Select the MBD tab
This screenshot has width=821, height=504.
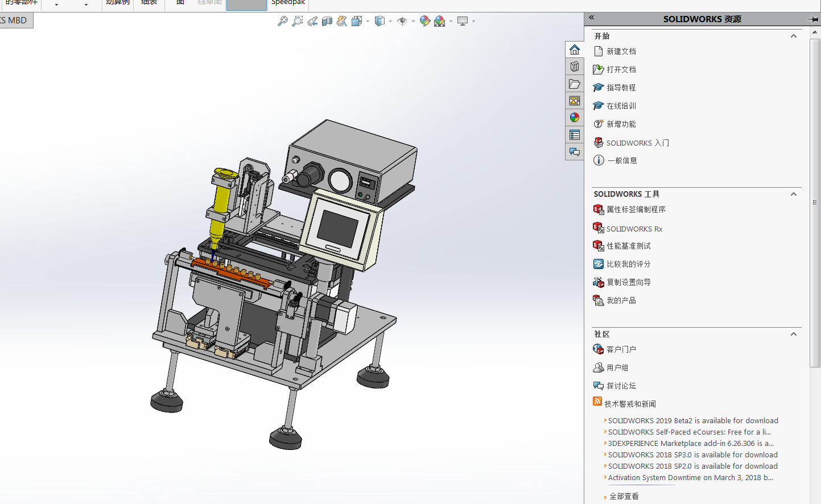16,20
